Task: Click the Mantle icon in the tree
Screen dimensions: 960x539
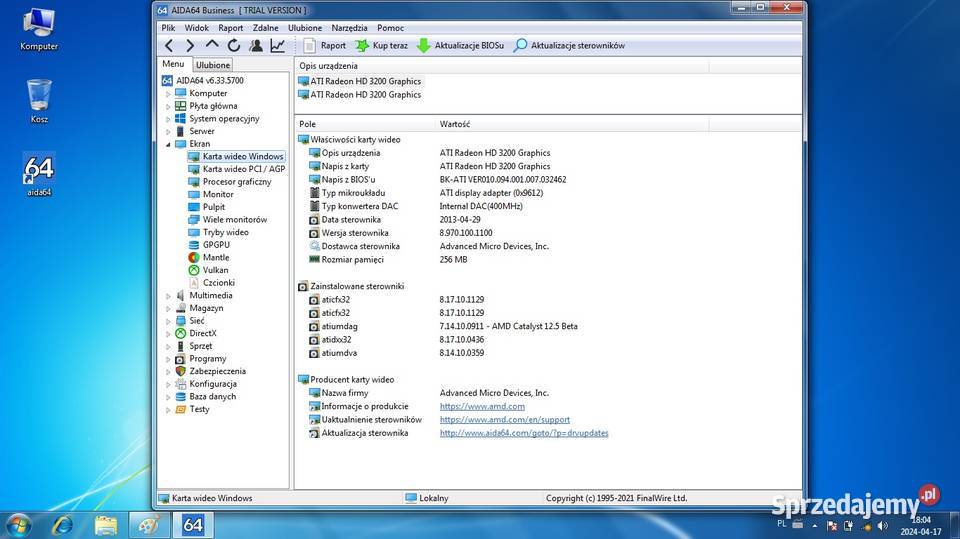Action: [194, 258]
